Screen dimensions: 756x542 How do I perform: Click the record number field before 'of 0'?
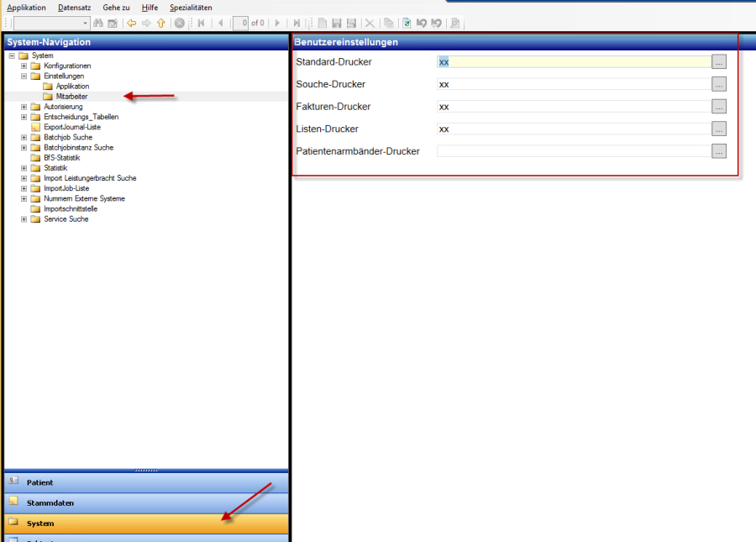[240, 23]
